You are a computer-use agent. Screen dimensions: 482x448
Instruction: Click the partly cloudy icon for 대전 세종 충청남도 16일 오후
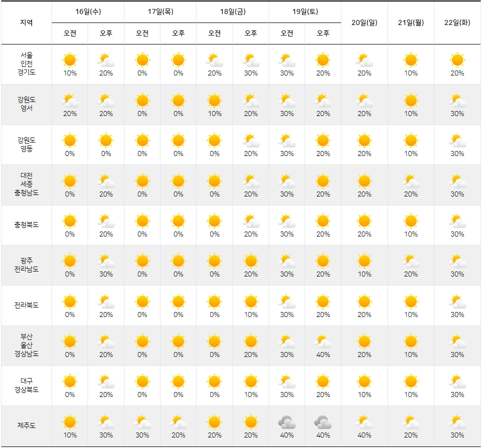[x=106, y=181]
